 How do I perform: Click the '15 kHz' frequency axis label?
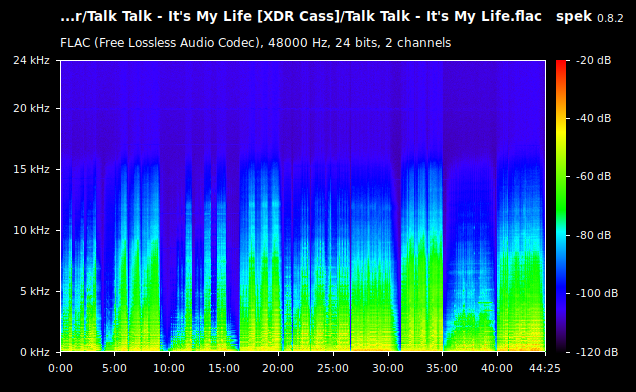[31, 169]
